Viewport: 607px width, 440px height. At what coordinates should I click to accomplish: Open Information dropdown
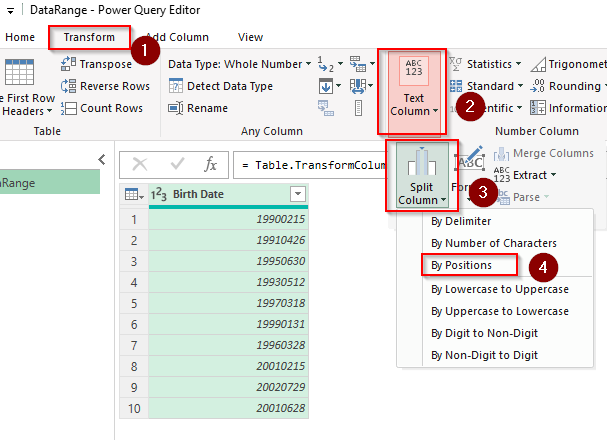click(568, 108)
